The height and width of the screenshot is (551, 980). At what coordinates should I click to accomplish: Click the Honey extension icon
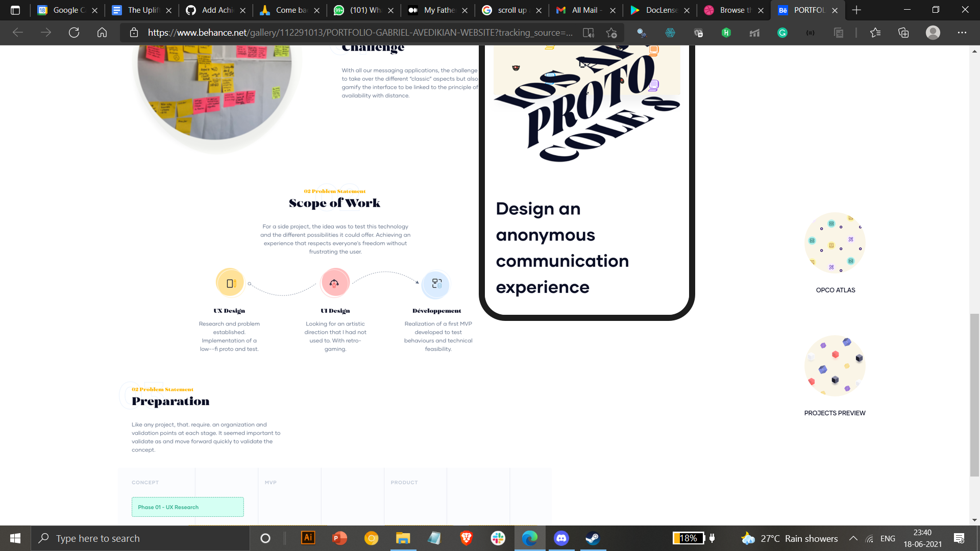tap(726, 33)
